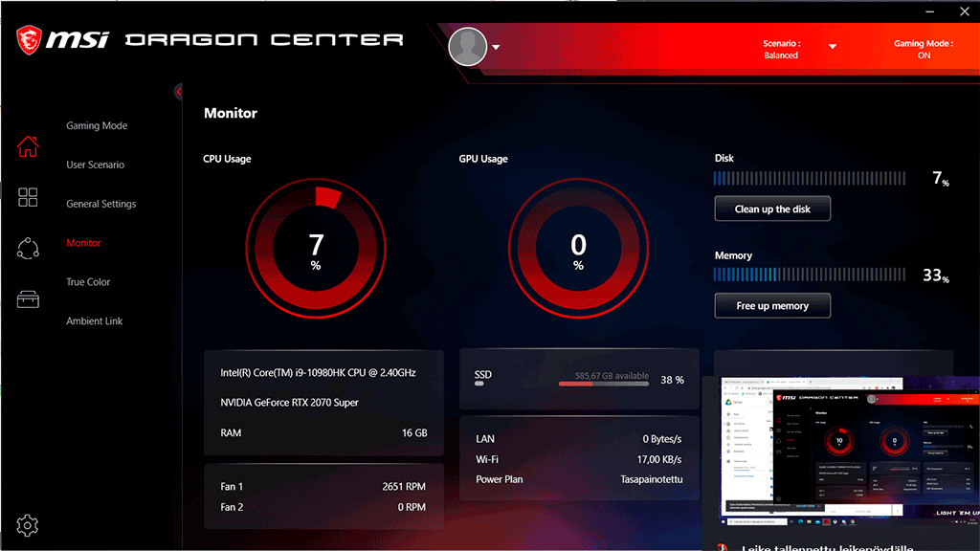The image size is (980, 551).
Task: Click Disk 7% value
Action: tap(941, 179)
